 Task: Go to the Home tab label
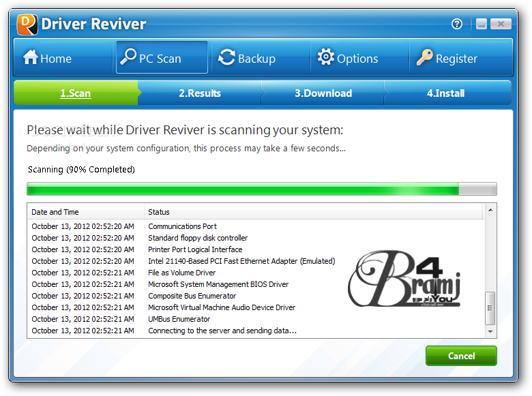tap(56, 59)
